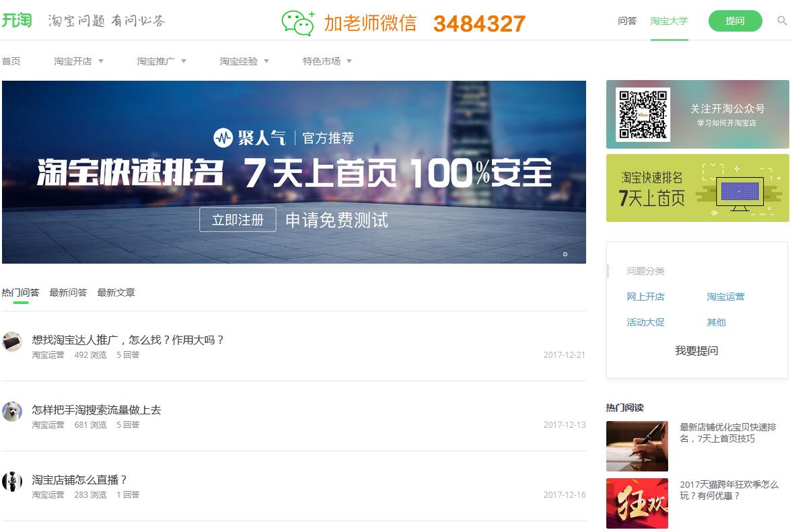Open the 淘宝大学 header tab
The height and width of the screenshot is (532, 792).
point(669,21)
